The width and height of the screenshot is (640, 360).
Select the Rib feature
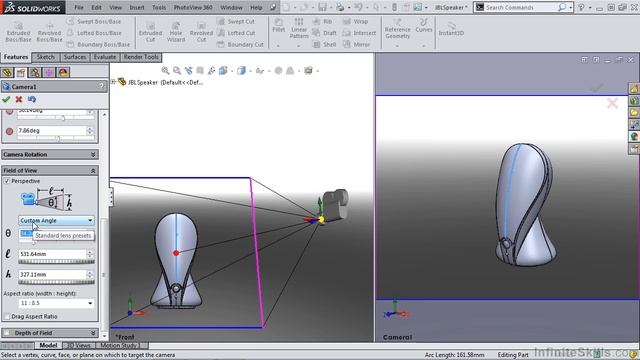point(322,21)
